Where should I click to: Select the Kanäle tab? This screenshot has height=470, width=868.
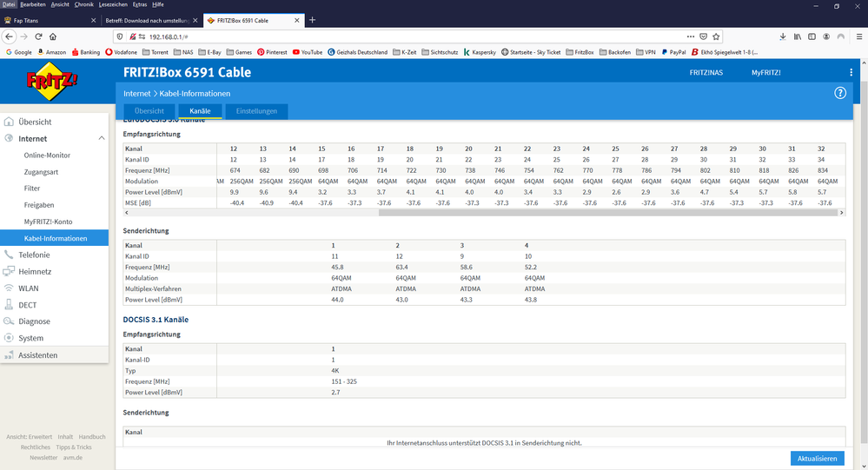pos(200,110)
